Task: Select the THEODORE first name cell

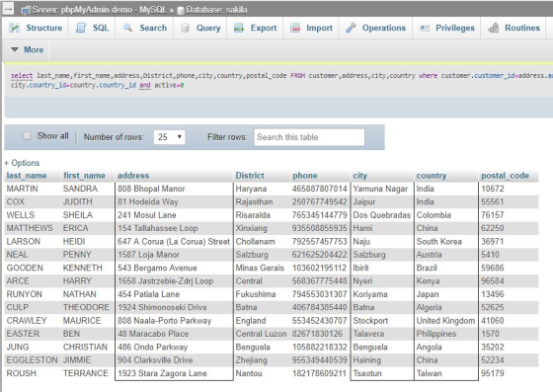Action: pyautogui.click(x=86, y=307)
